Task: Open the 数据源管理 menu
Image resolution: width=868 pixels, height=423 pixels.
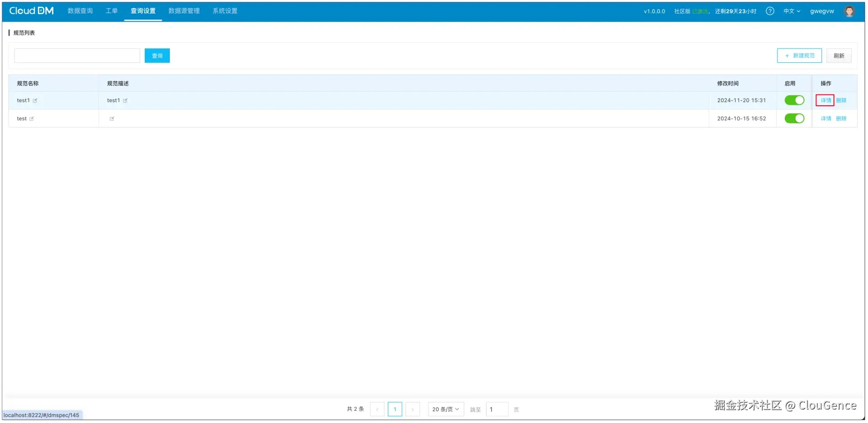Action: point(184,11)
